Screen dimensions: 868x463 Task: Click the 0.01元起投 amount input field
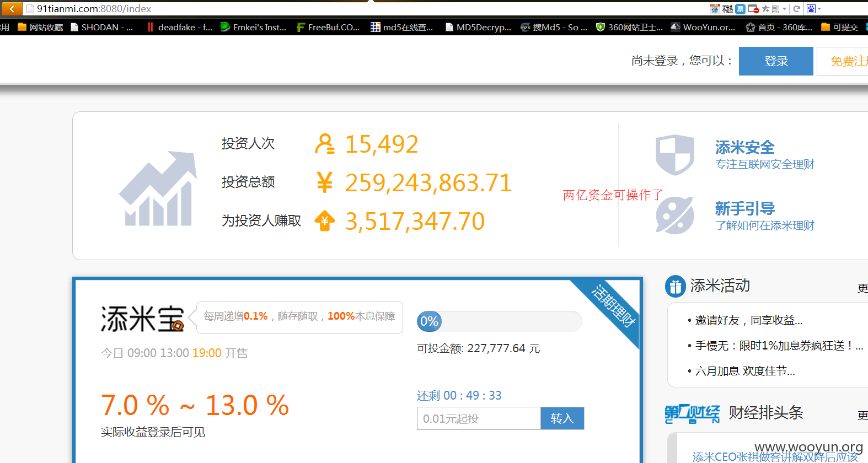(x=479, y=418)
